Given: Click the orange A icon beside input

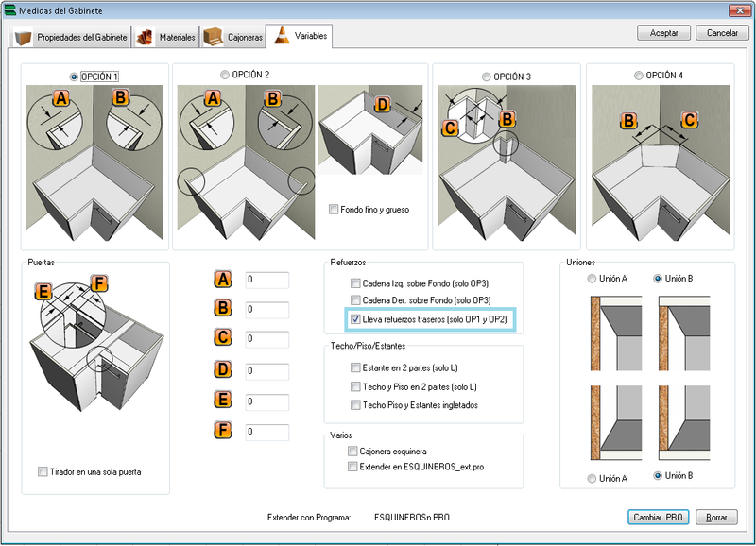Looking at the screenshot, I should point(223,279).
